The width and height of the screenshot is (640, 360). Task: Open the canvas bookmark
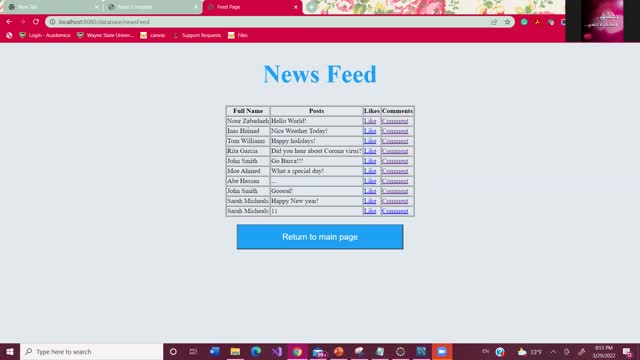point(153,36)
